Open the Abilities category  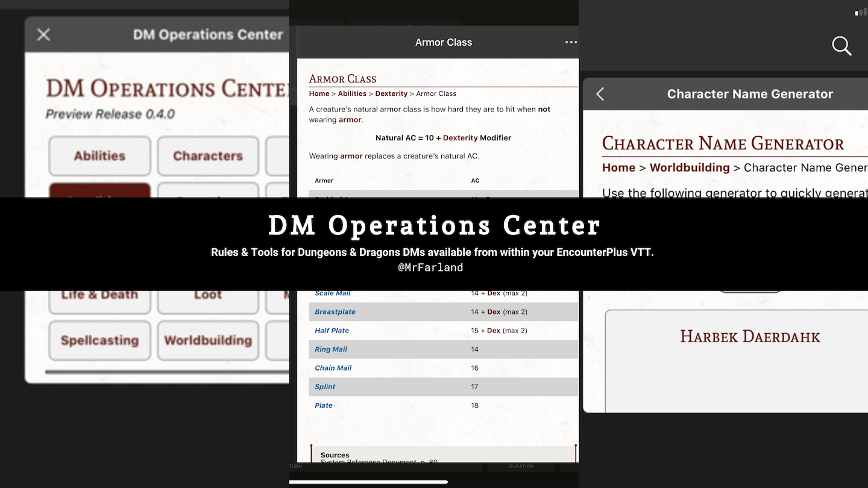[x=99, y=155]
